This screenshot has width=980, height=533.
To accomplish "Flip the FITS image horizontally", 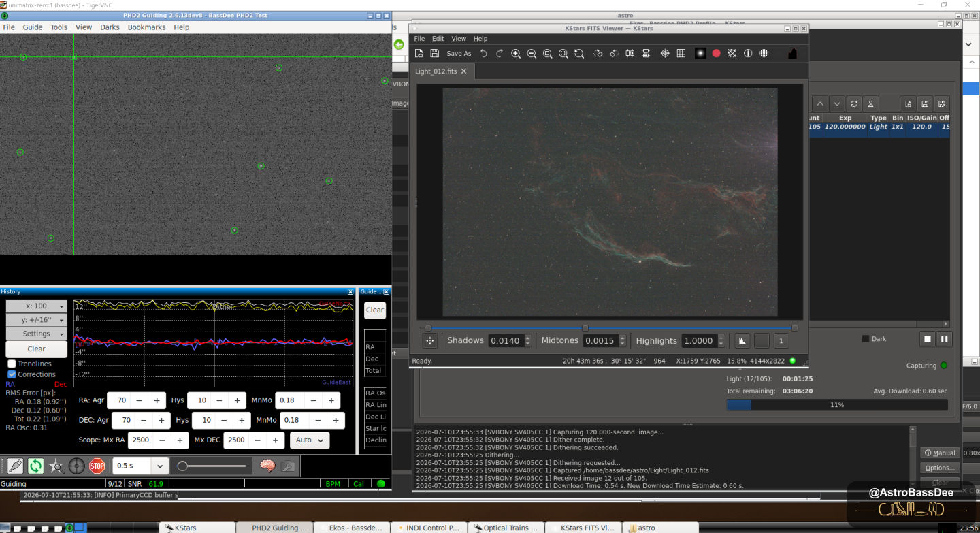I will coord(630,53).
